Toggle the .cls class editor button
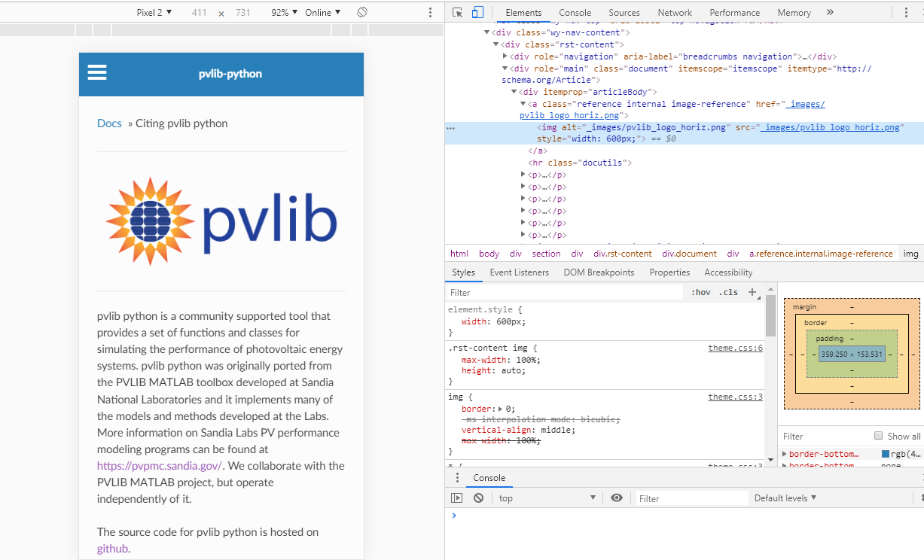 [x=728, y=292]
